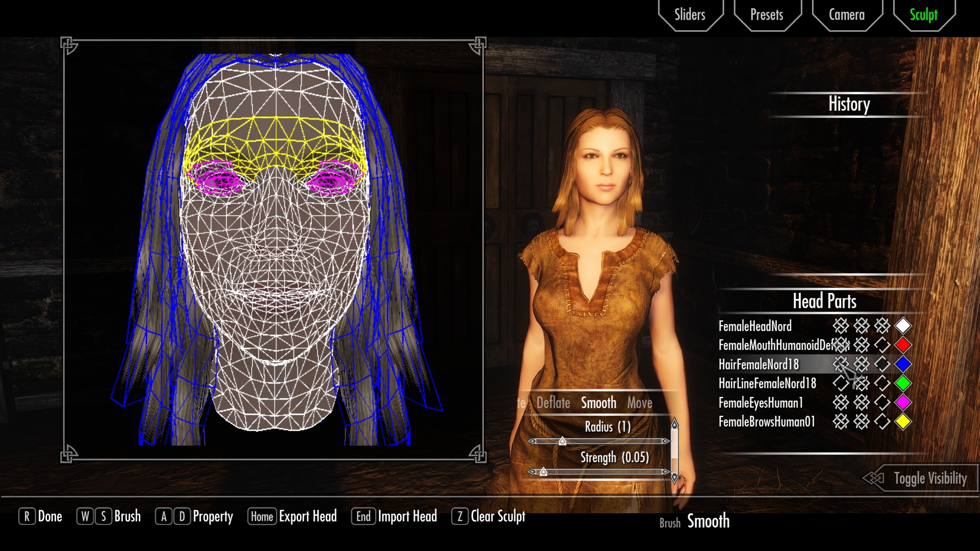Enable third checkbox in FemaleEyesHuman1 row

point(882,403)
